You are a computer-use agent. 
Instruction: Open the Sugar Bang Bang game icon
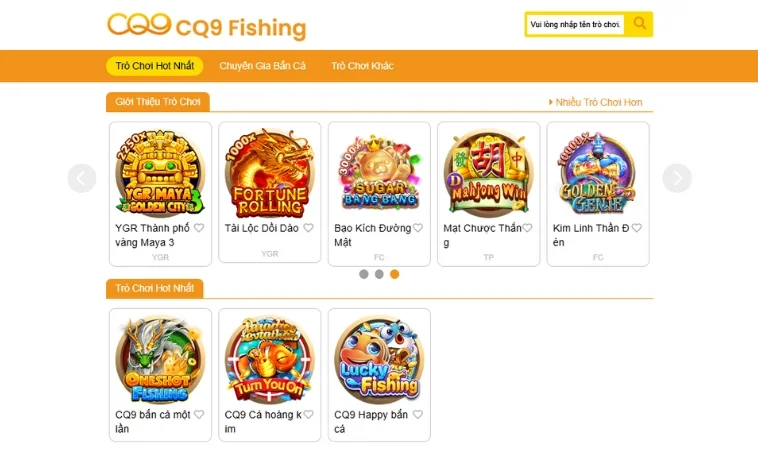point(379,172)
